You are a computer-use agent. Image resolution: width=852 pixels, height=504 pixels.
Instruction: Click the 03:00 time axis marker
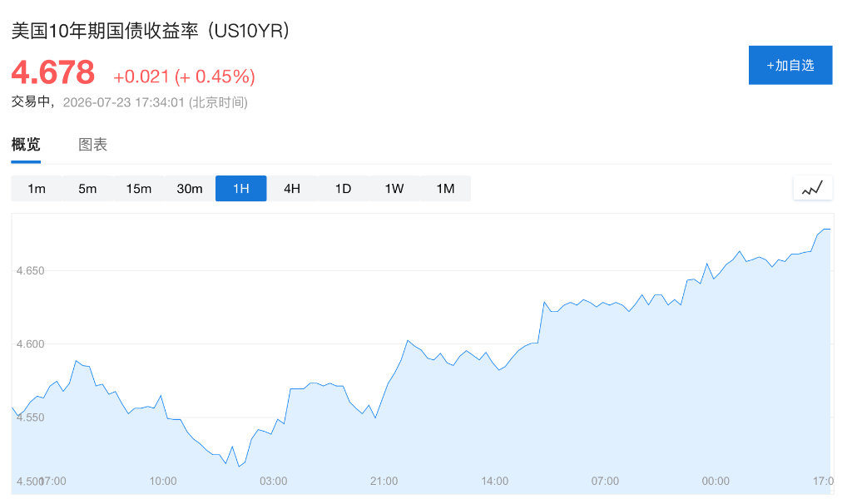point(273,482)
